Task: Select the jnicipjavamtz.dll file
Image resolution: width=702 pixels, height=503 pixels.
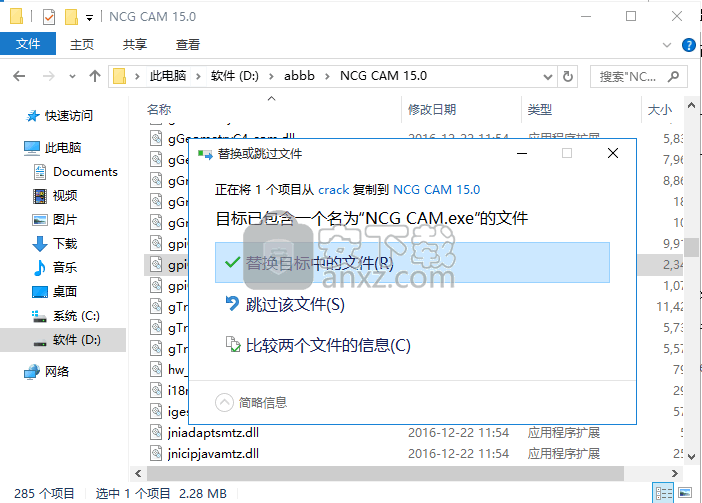Action: pyautogui.click(x=213, y=454)
